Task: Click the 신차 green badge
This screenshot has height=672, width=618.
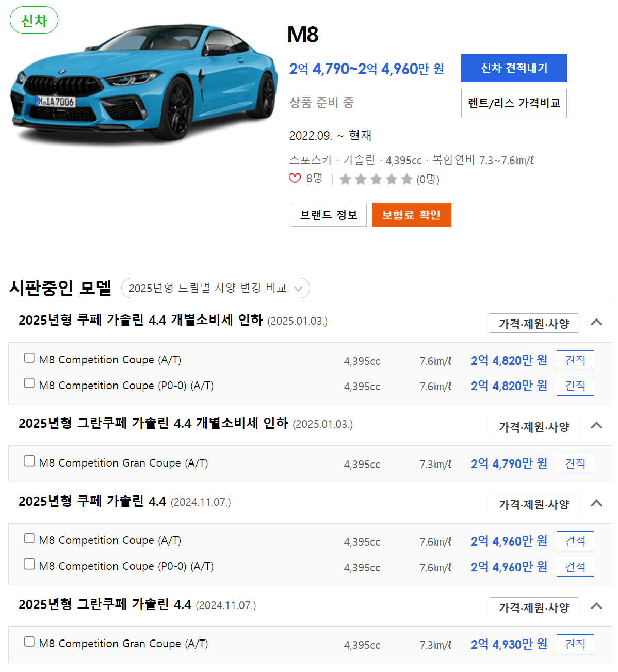Action: 34,20
